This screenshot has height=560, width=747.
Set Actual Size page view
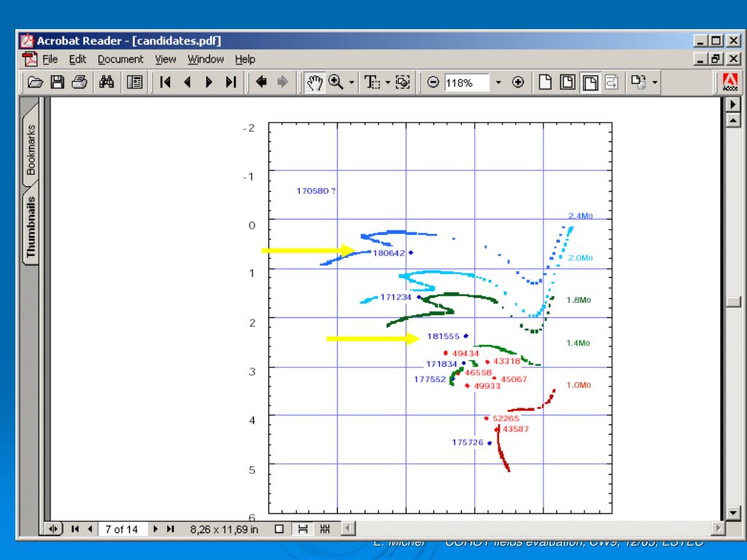click(x=545, y=82)
